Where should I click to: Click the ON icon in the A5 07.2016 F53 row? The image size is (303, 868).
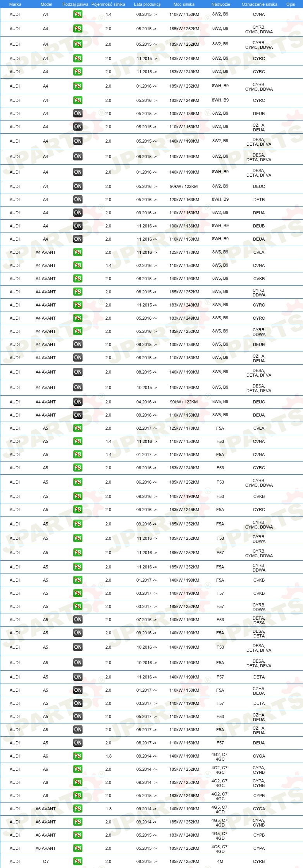pyautogui.click(x=77, y=620)
